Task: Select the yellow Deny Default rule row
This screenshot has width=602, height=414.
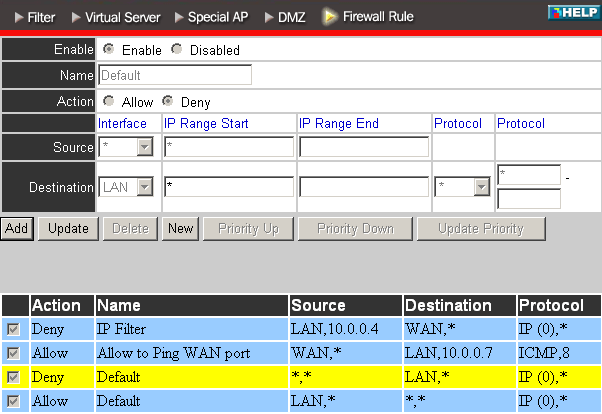Action: point(301,377)
